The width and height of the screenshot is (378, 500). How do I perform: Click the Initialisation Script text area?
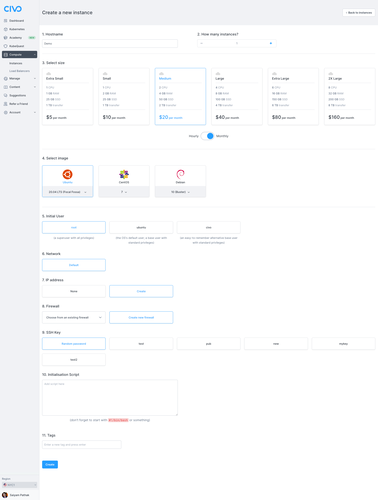coord(110,398)
